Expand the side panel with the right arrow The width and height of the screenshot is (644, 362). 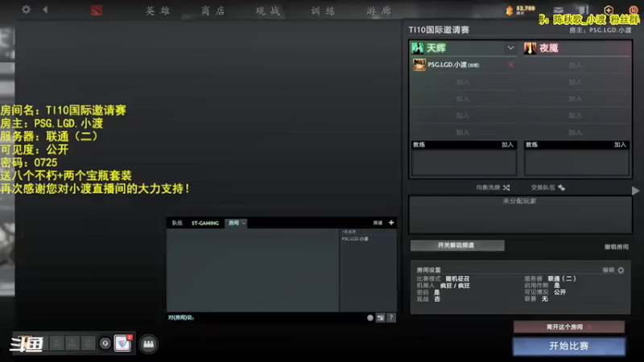tap(635, 191)
